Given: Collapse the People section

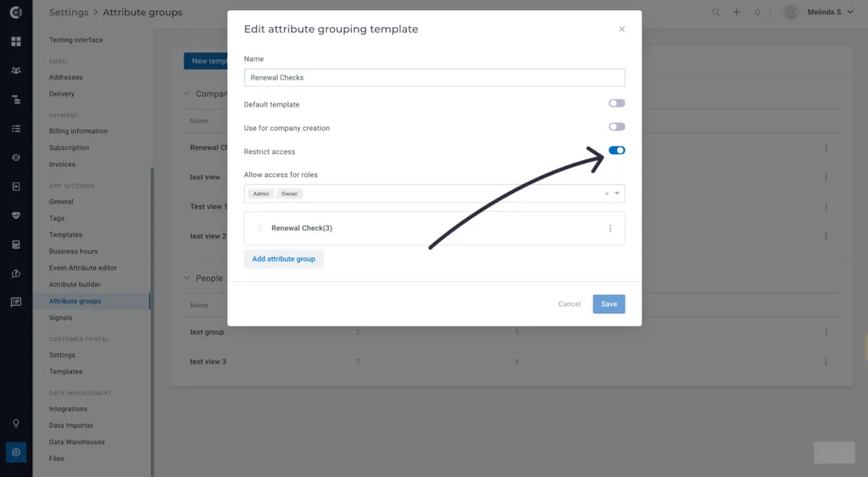Looking at the screenshot, I should (186, 278).
